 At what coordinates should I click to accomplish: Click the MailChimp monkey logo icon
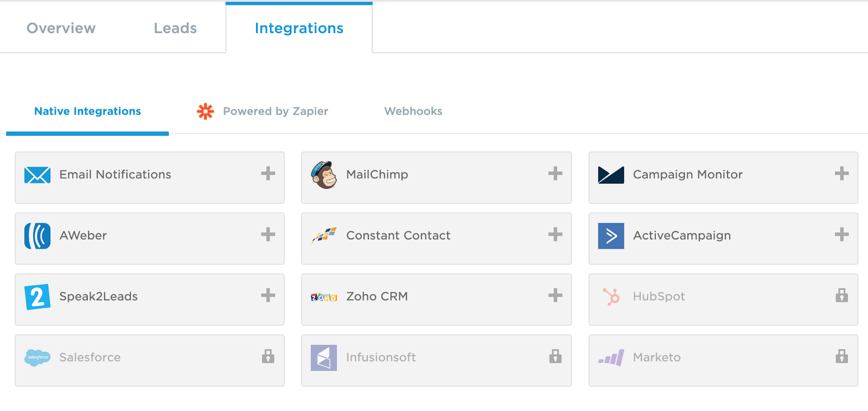pos(324,175)
